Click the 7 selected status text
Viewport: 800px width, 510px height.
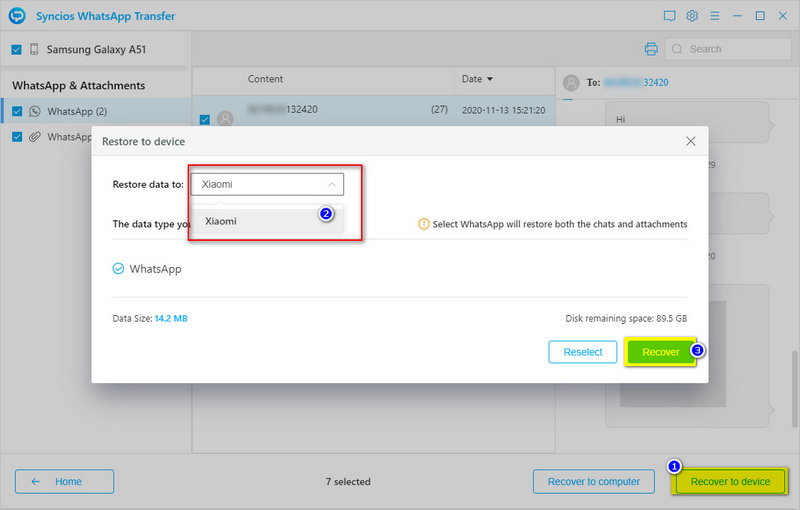pos(348,481)
